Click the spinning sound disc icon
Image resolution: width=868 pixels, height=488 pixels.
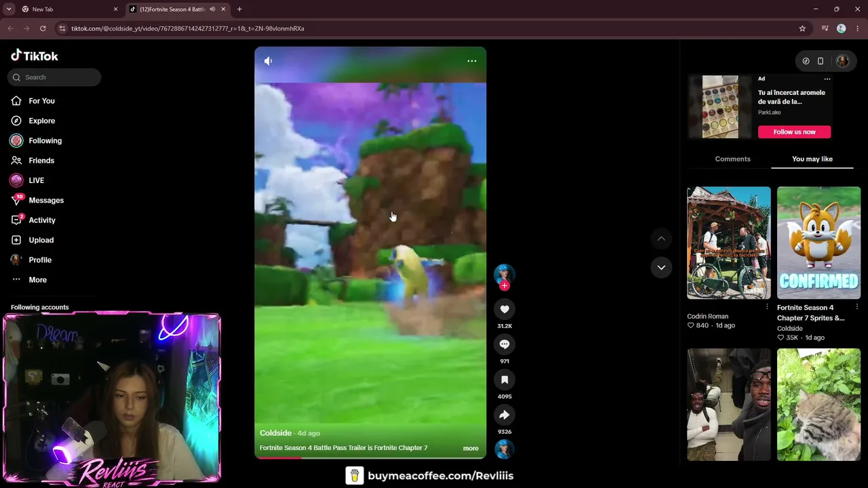505,449
